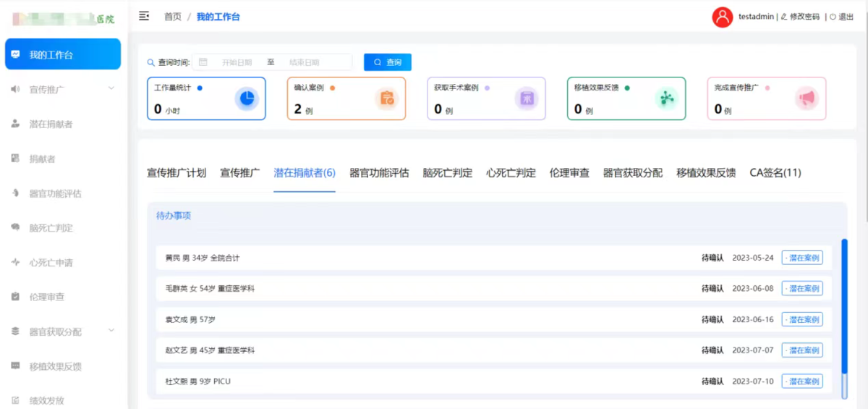The image size is (868, 409).
Task: Click the 确认案例 2例 card
Action: (346, 98)
